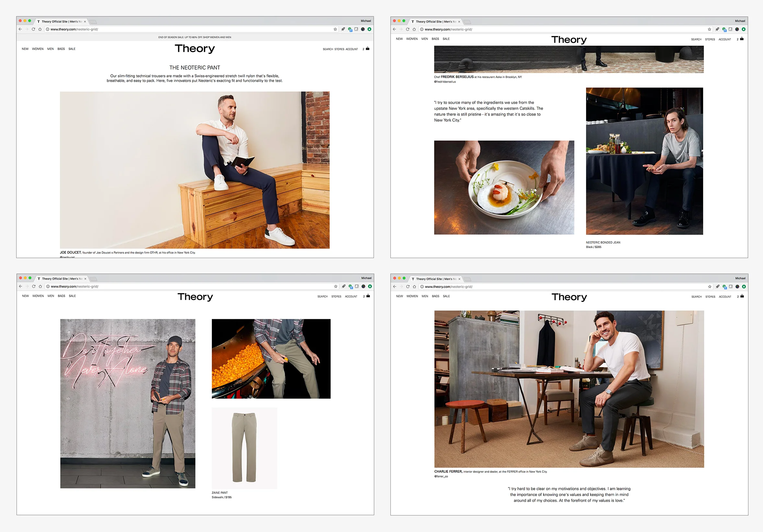Image resolution: width=763 pixels, height=532 pixels.
Task: Click STORES link in bottom-left window
Action: pyautogui.click(x=336, y=297)
